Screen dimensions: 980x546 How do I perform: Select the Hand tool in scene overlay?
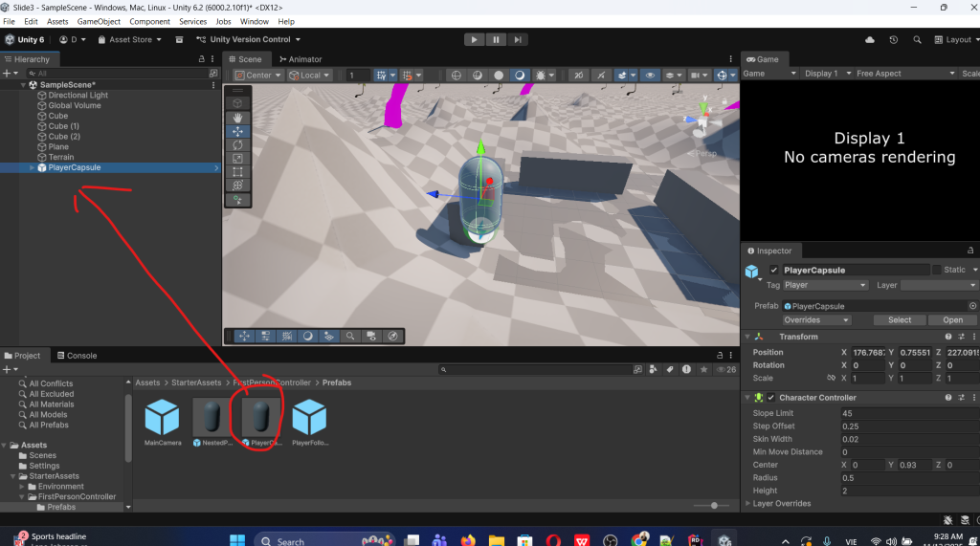coord(237,118)
